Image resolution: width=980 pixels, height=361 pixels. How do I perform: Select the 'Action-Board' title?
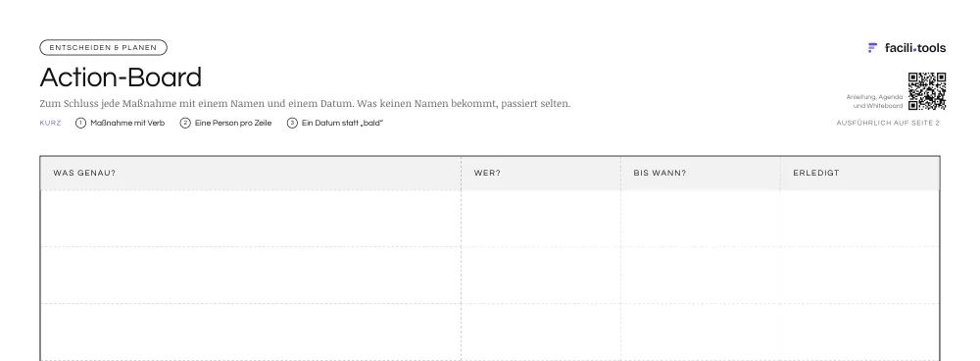point(121,77)
